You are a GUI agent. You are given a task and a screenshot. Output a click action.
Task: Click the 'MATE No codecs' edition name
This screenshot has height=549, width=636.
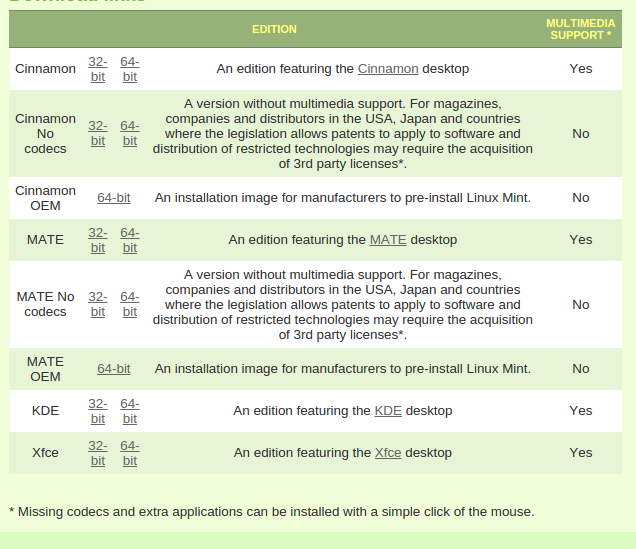coord(45,305)
